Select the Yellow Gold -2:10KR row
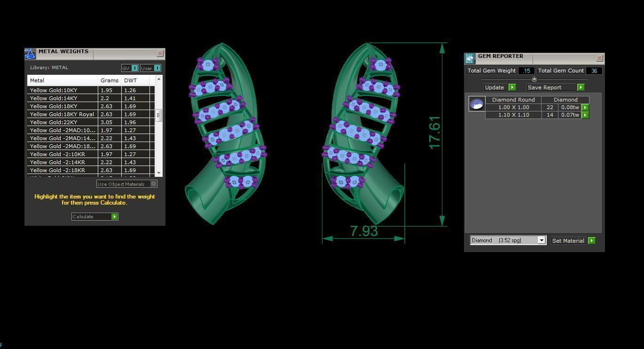This screenshot has height=349, width=644. tap(91, 154)
